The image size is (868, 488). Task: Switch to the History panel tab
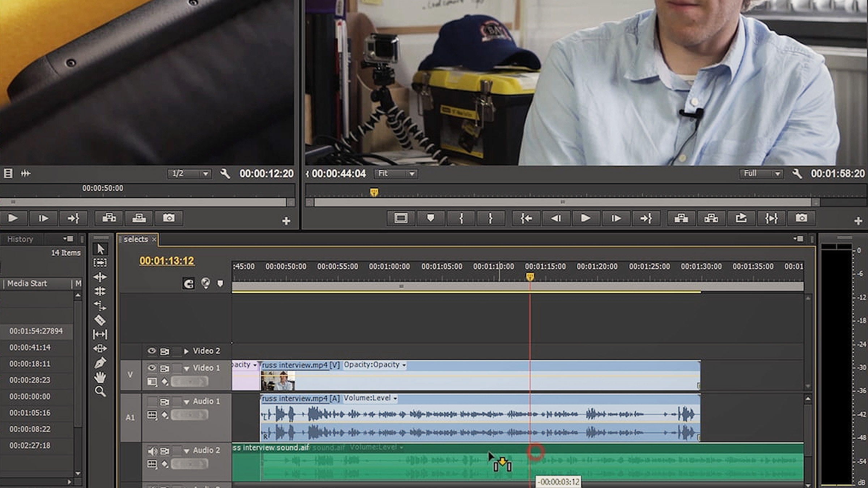(x=21, y=239)
